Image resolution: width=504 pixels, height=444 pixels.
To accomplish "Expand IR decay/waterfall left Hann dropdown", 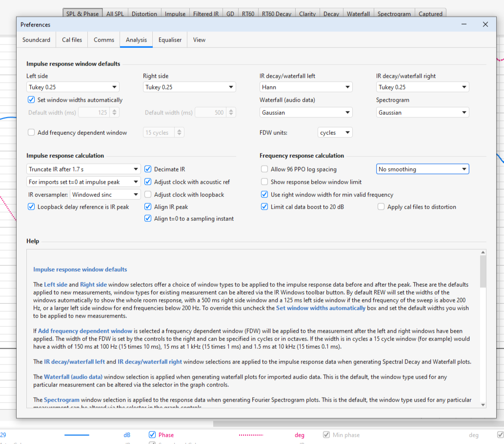I will tap(306, 87).
